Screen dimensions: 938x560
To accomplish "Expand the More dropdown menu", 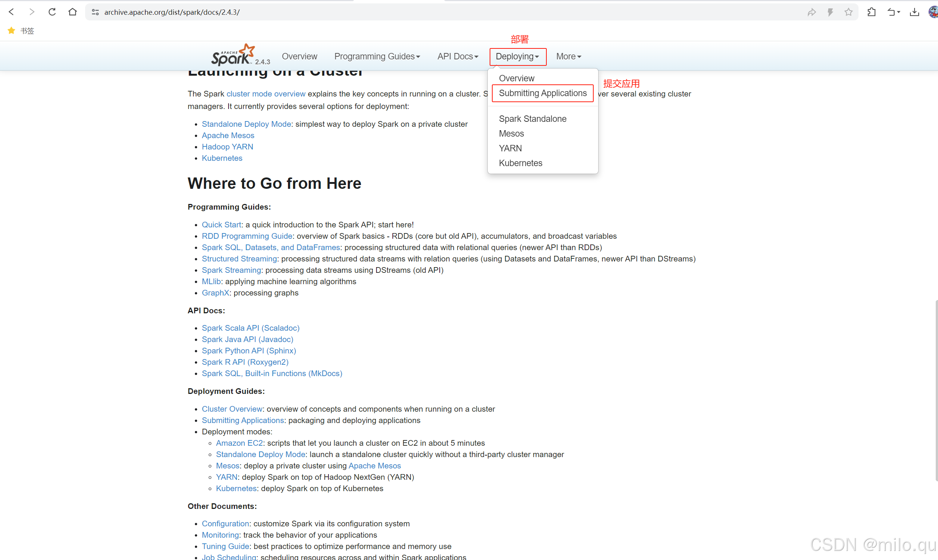I will click(568, 56).
